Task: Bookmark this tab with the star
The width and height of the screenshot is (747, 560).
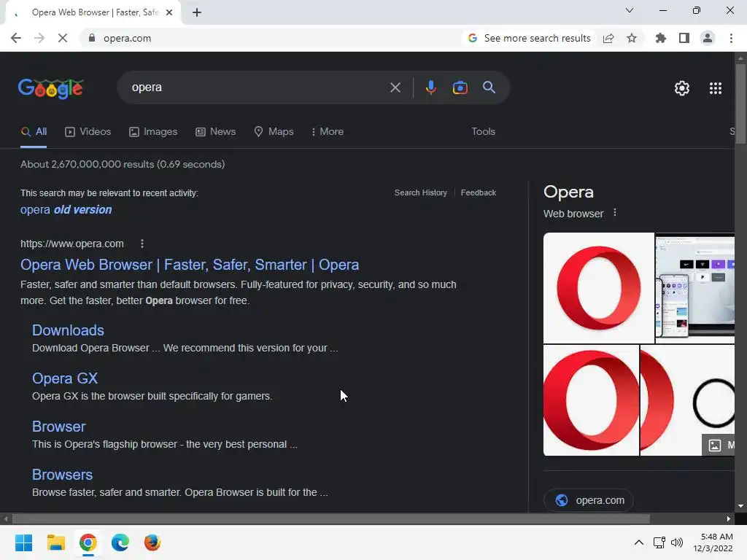Action: coord(632,38)
